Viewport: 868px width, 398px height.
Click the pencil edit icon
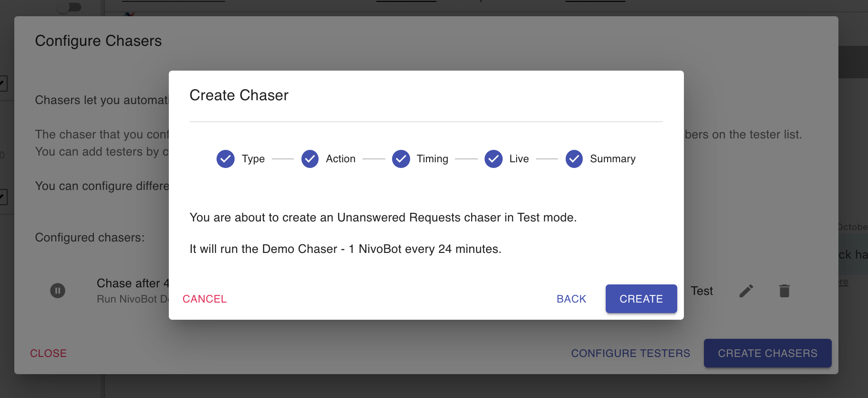(746, 291)
